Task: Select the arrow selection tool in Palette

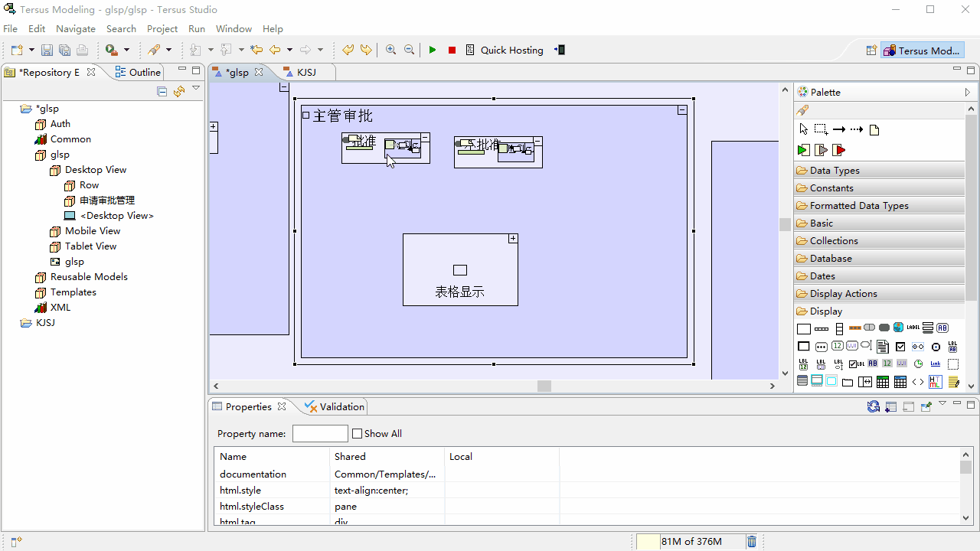Action: click(803, 129)
